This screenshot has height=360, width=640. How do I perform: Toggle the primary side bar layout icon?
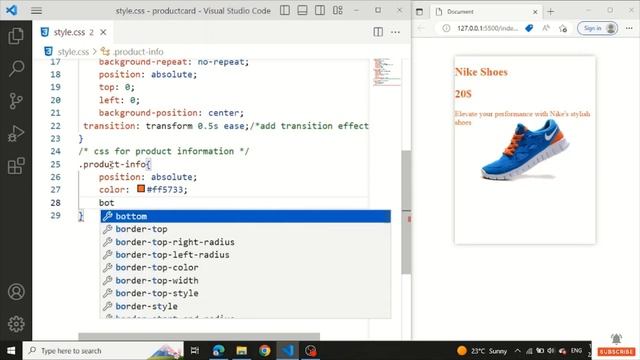pyautogui.click(x=285, y=11)
